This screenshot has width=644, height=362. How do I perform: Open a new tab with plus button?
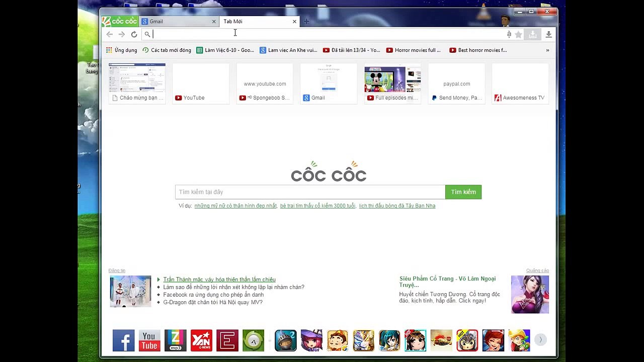point(306,21)
